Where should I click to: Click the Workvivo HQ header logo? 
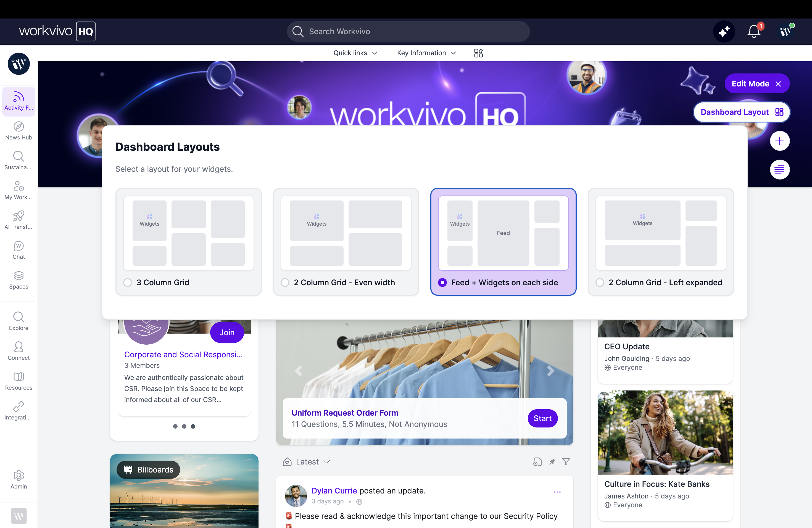(57, 31)
